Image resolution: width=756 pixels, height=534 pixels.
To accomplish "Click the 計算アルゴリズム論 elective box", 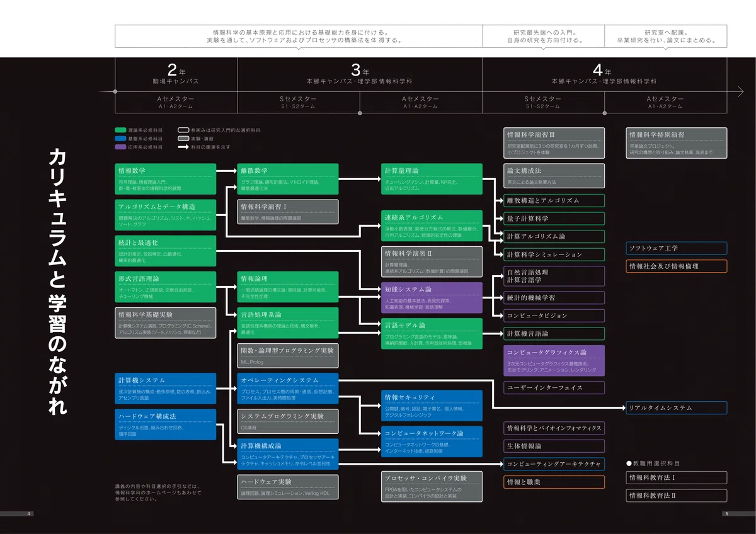I will (x=554, y=236).
